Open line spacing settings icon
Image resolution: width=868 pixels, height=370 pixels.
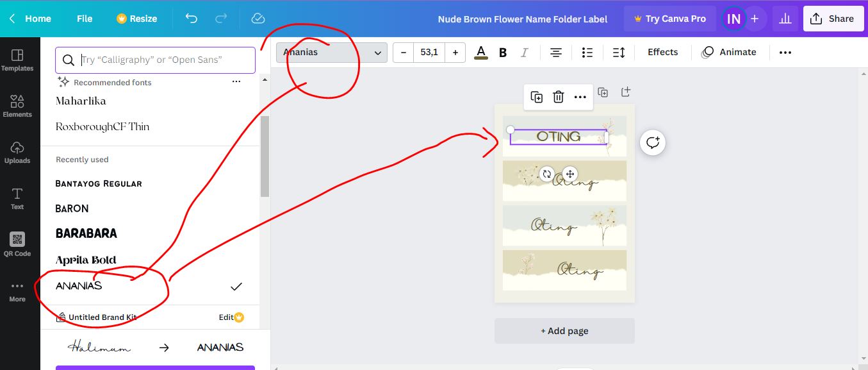click(618, 53)
